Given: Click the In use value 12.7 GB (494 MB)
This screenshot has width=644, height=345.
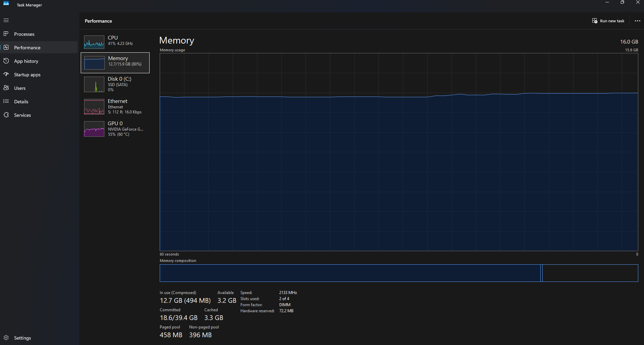Looking at the screenshot, I should (185, 300).
